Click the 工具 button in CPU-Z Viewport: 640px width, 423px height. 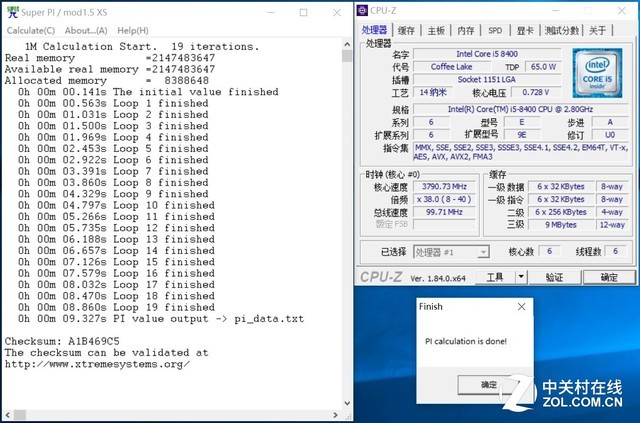[495, 277]
